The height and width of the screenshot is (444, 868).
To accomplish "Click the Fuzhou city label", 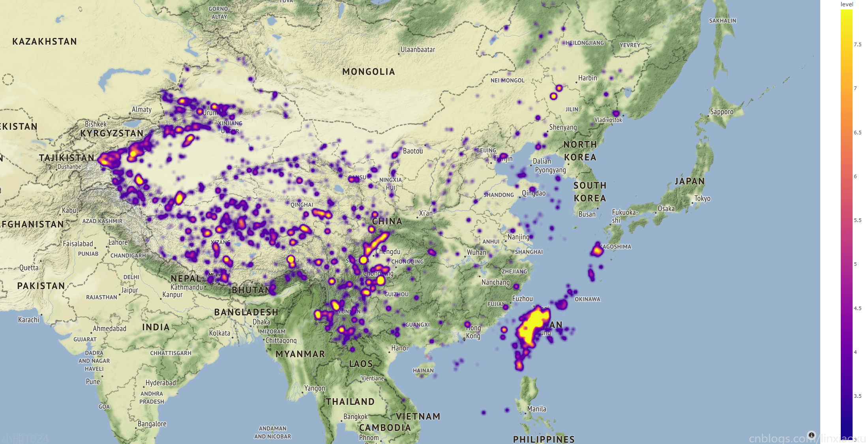I will click(x=522, y=299).
